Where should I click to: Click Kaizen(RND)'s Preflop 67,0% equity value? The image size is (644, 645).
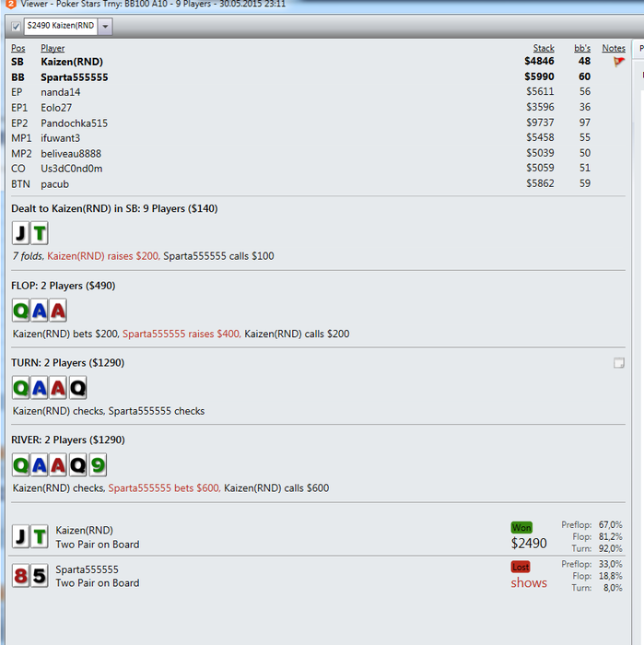(610, 525)
